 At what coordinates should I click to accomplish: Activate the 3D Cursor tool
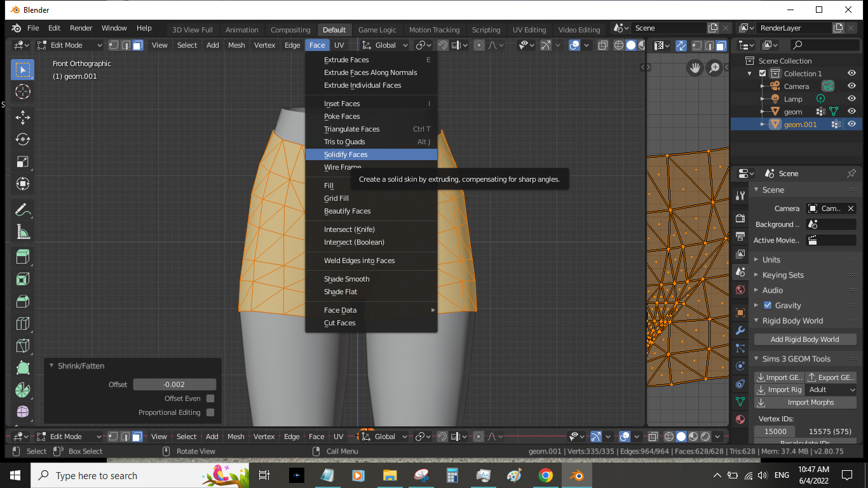pyautogui.click(x=23, y=92)
